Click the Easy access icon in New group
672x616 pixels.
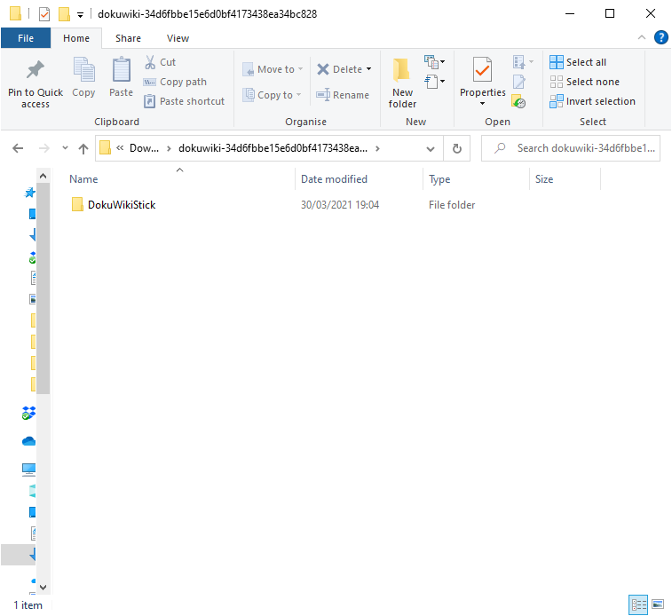431,82
